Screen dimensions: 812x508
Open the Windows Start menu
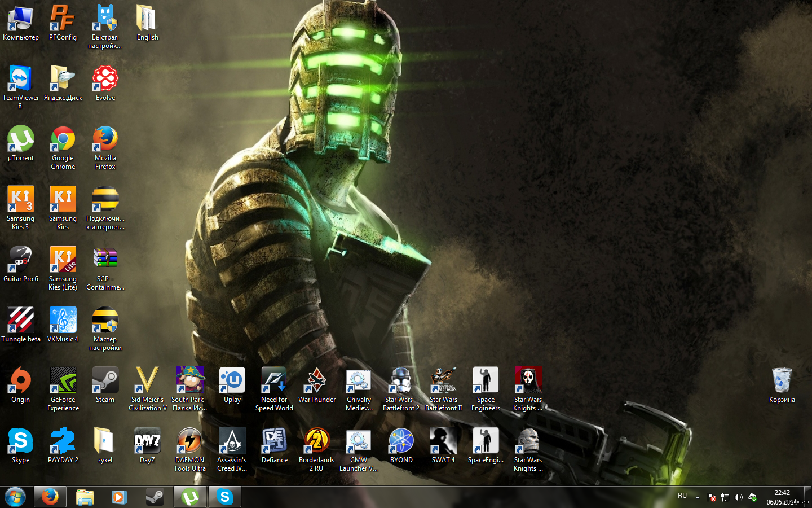point(15,497)
